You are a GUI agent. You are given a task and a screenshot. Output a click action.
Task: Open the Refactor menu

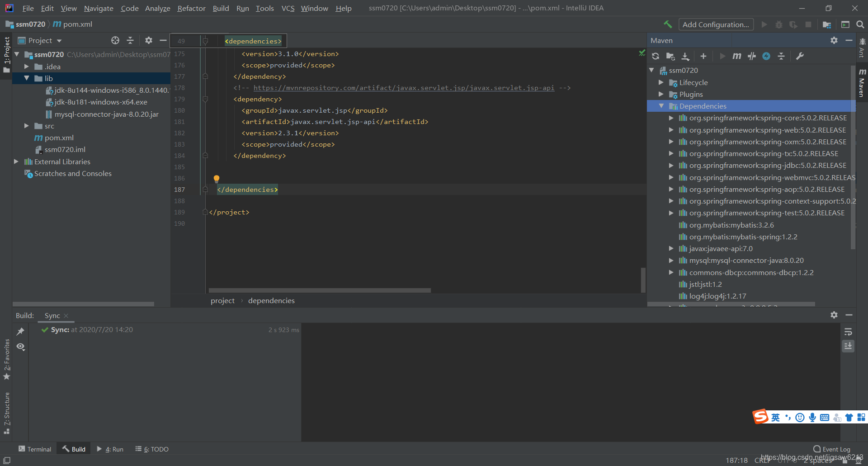point(191,8)
